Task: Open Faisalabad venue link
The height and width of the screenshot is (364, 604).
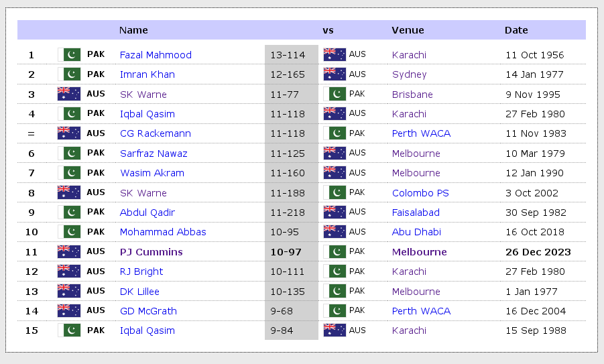Action: click(x=416, y=213)
